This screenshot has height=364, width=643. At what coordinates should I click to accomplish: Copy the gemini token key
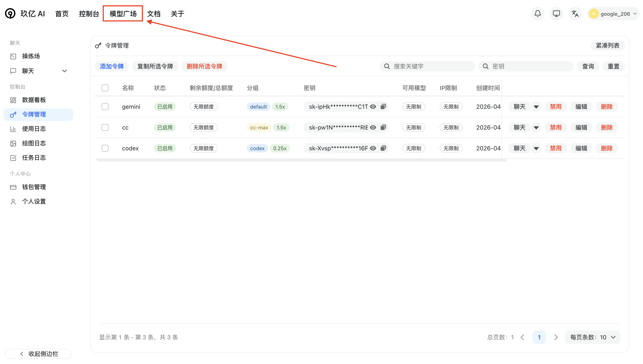(x=383, y=107)
